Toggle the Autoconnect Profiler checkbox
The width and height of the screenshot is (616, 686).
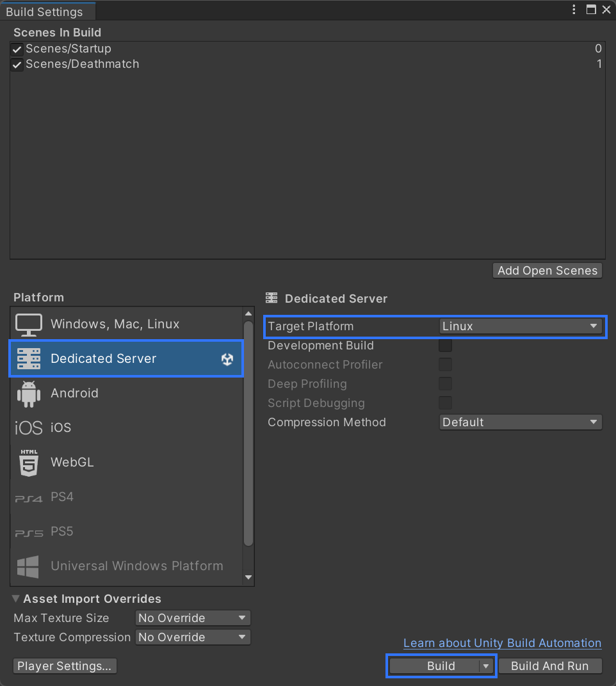(x=445, y=365)
